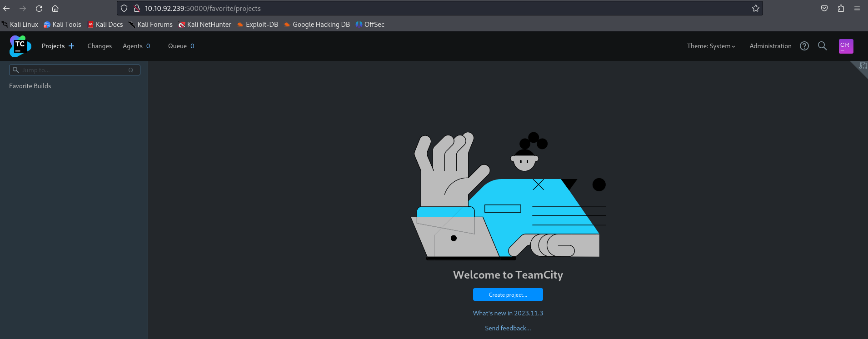Open the browser extensions puzzle icon

pos(841,8)
